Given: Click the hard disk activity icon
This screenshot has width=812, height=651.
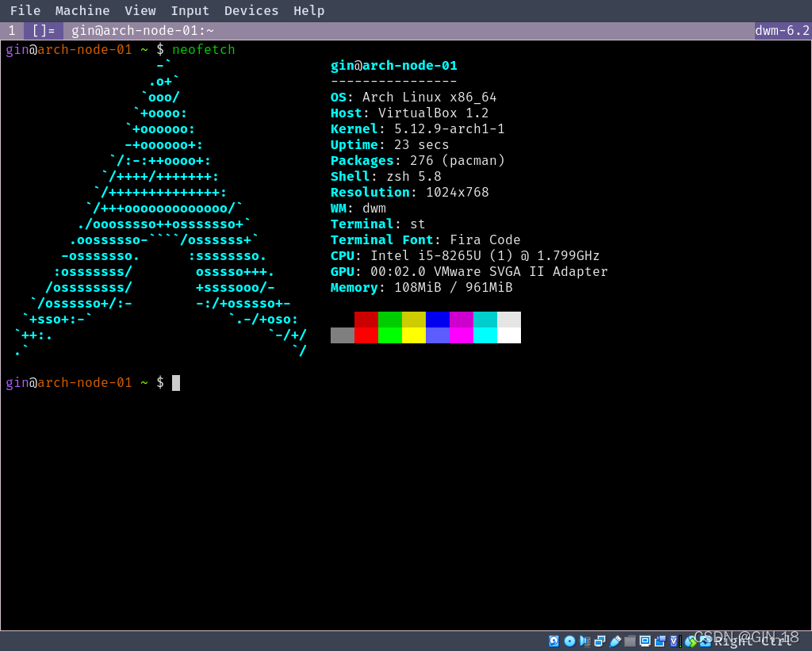Looking at the screenshot, I should [553, 641].
